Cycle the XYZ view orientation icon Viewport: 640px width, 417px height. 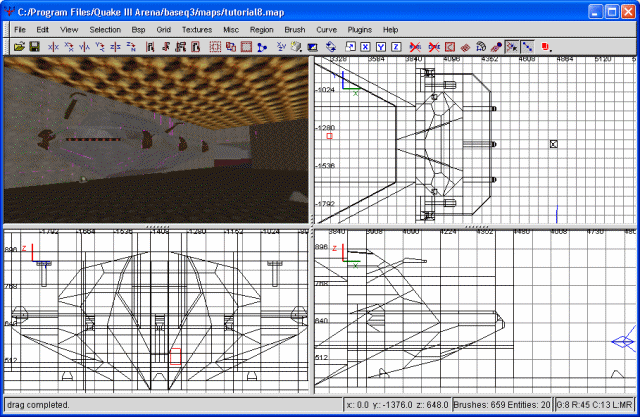[281, 47]
